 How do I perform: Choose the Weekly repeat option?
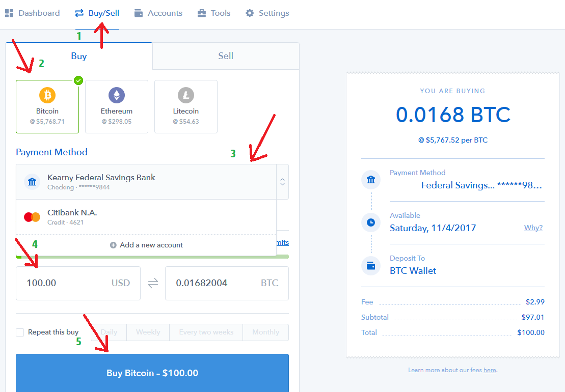(148, 332)
